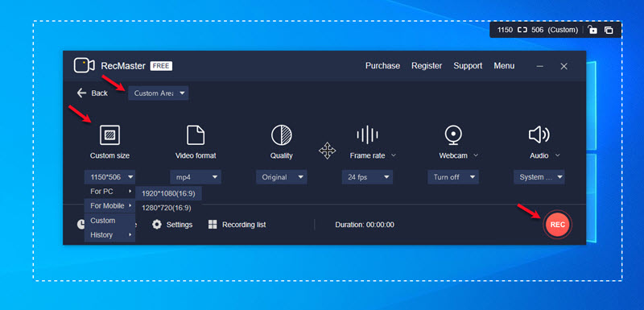Toggle the aspect ratio lock icon
644x310 pixels.
point(592,30)
